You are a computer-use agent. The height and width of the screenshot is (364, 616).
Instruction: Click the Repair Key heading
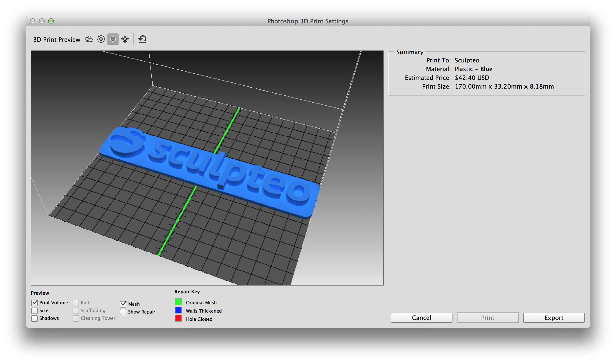(187, 292)
